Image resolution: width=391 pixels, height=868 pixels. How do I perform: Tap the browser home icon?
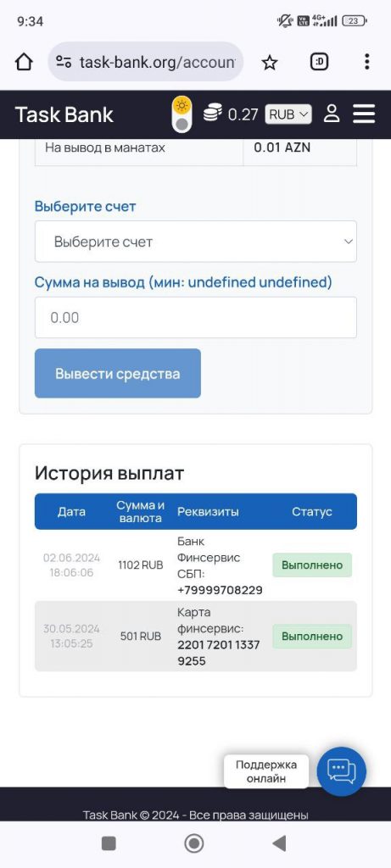[x=24, y=62]
